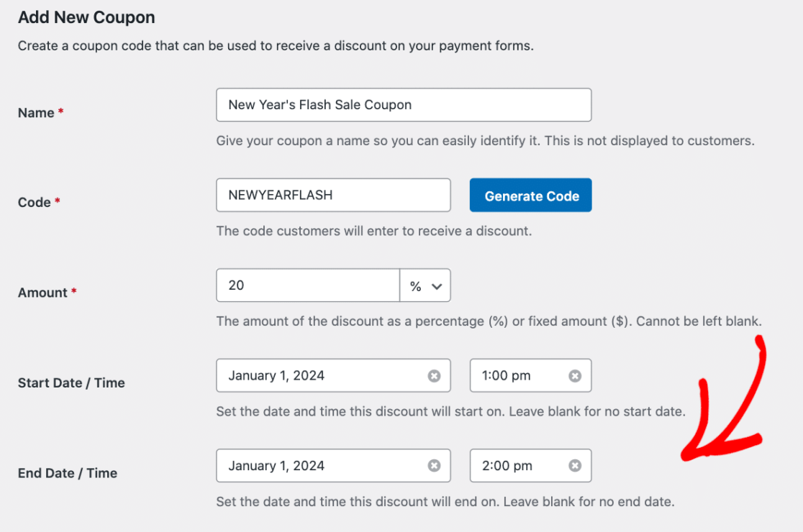Click the Code field label
The image size is (803, 532).
pyautogui.click(x=34, y=203)
